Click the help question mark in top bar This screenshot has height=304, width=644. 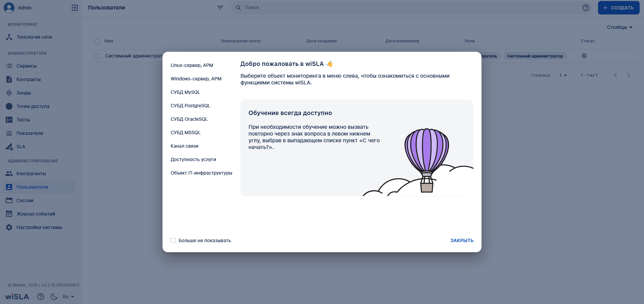coord(586,8)
